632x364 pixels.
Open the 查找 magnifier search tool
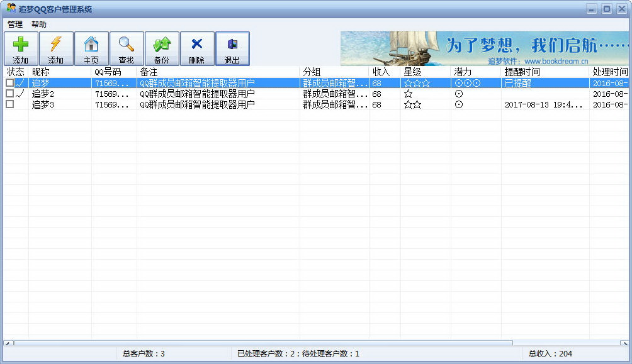pyautogui.click(x=127, y=48)
